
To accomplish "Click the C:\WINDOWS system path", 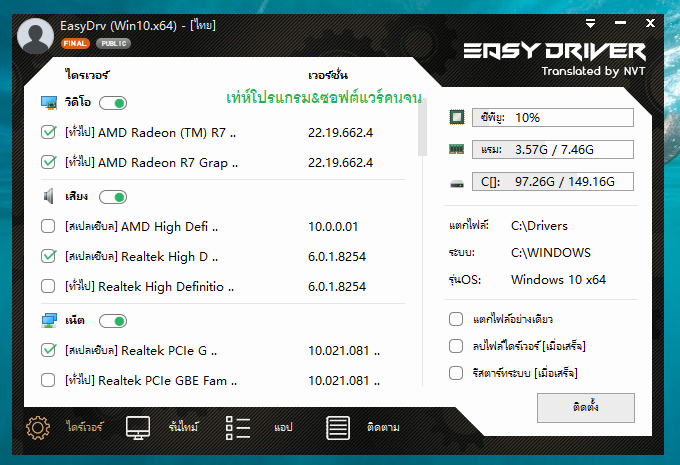I will tap(551, 252).
